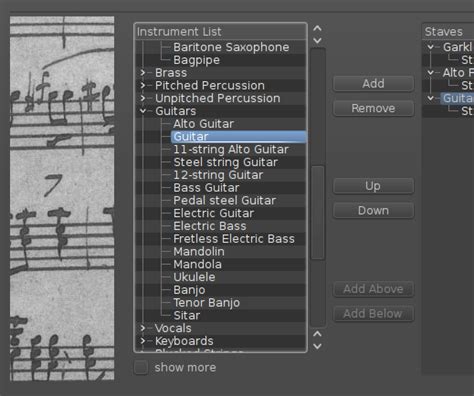Click the instrument list vertical scrollbar handle
The width and height of the screenshot is (474, 396).
(x=318, y=212)
